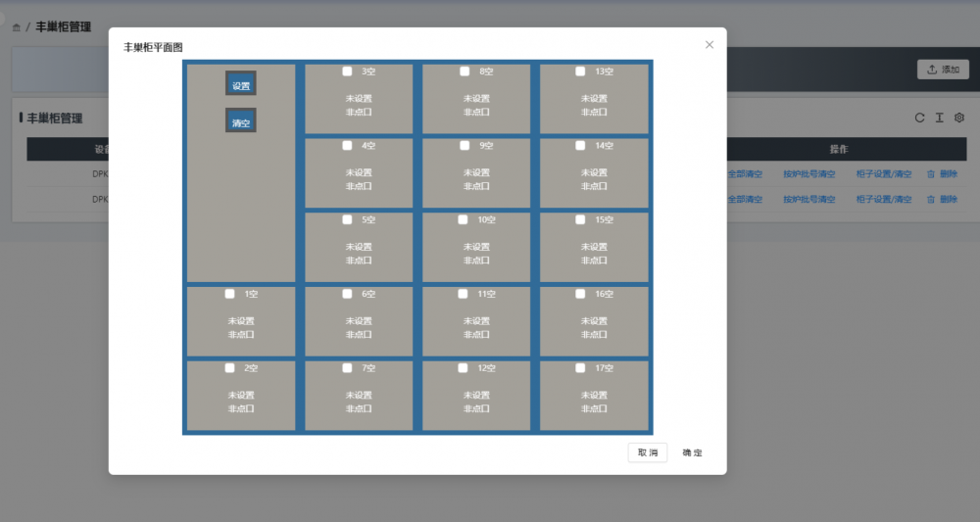
Task: Click the trash 删除 icon in the second row
Action: coord(930,199)
